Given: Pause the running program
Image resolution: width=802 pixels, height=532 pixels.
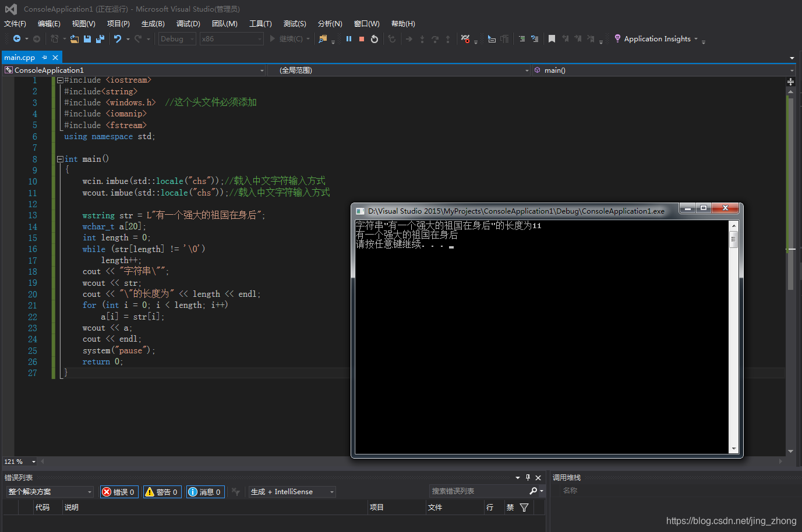Looking at the screenshot, I should (x=349, y=38).
